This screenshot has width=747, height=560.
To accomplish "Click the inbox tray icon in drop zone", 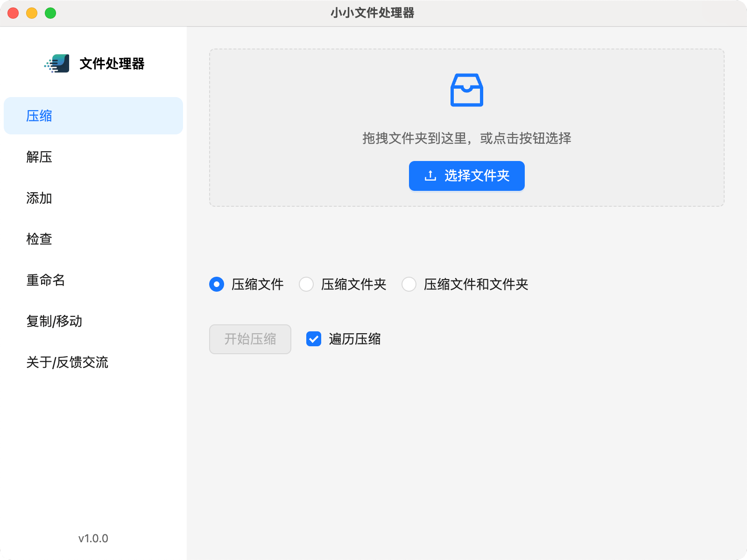I will pyautogui.click(x=466, y=90).
